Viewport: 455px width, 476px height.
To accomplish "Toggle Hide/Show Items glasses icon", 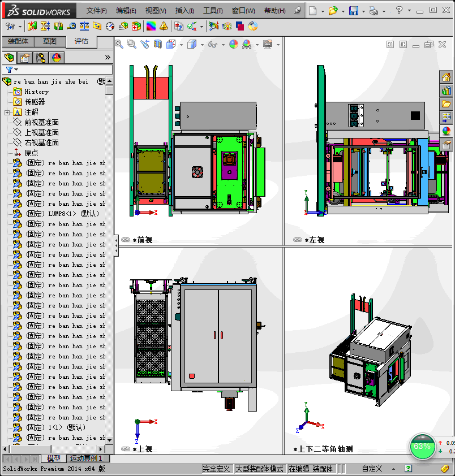I will (x=212, y=45).
